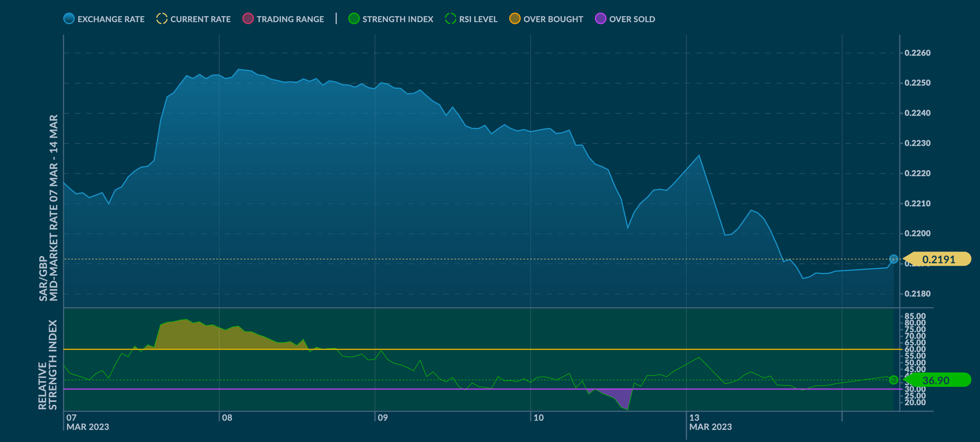Click the dashed green RSI Level legend circle
The image size is (980, 442).
[x=450, y=19]
